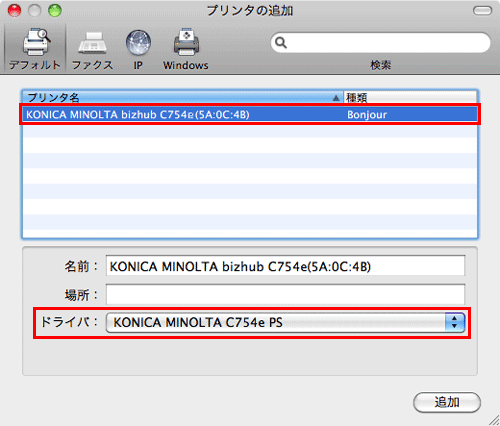500x426 pixels.
Task: Switch to the IP globe icon
Action: tap(138, 42)
